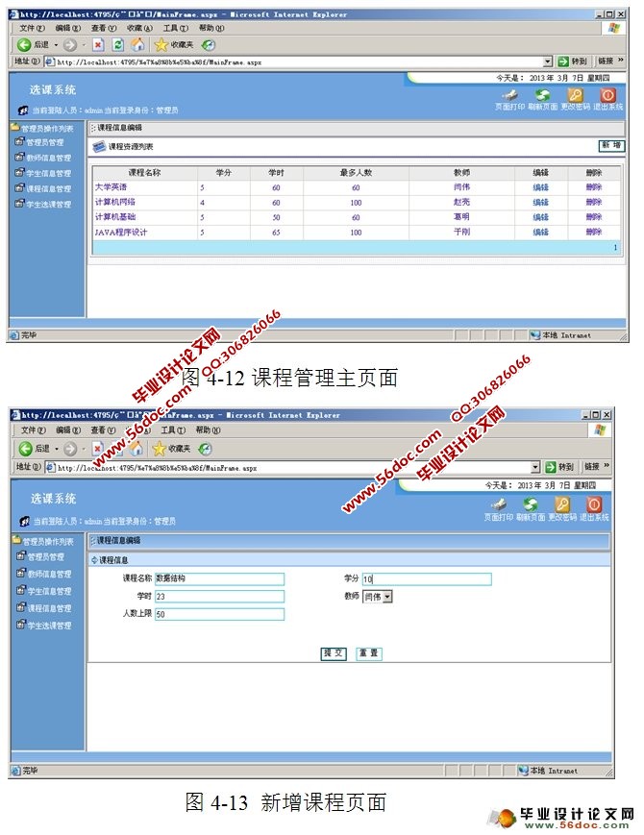
Task: Click 编辑 link for JAVA程序设计 row
Action: [x=540, y=233]
